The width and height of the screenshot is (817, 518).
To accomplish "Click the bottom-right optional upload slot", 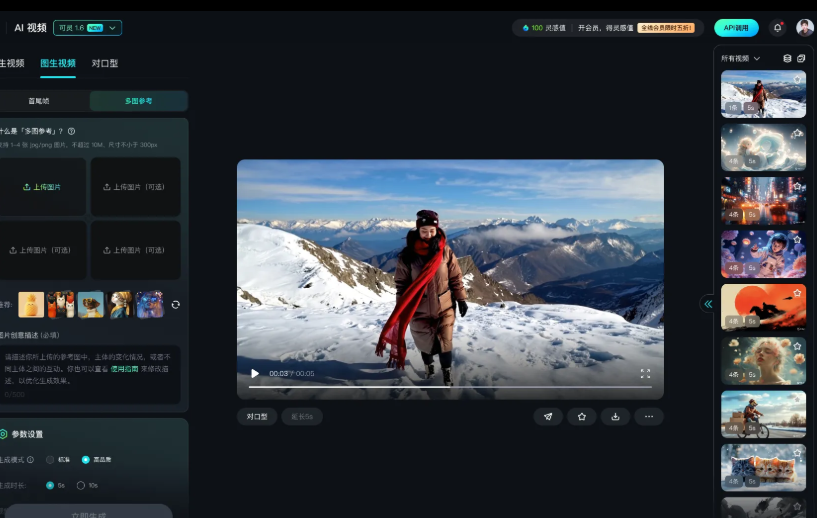I will tap(135, 250).
